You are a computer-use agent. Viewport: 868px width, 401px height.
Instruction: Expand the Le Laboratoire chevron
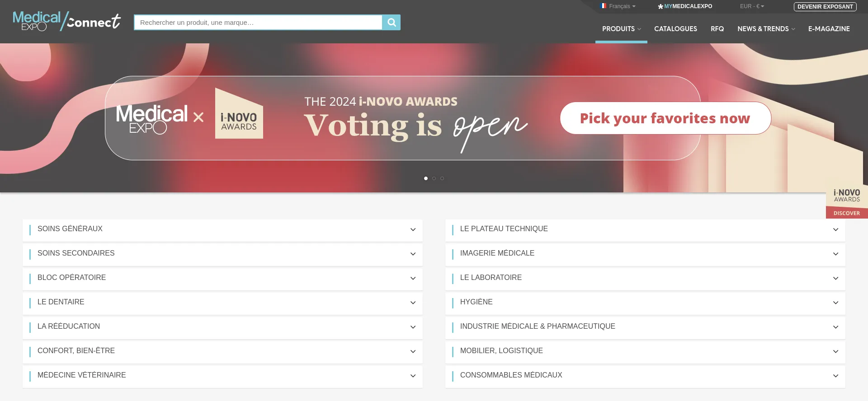(x=835, y=278)
